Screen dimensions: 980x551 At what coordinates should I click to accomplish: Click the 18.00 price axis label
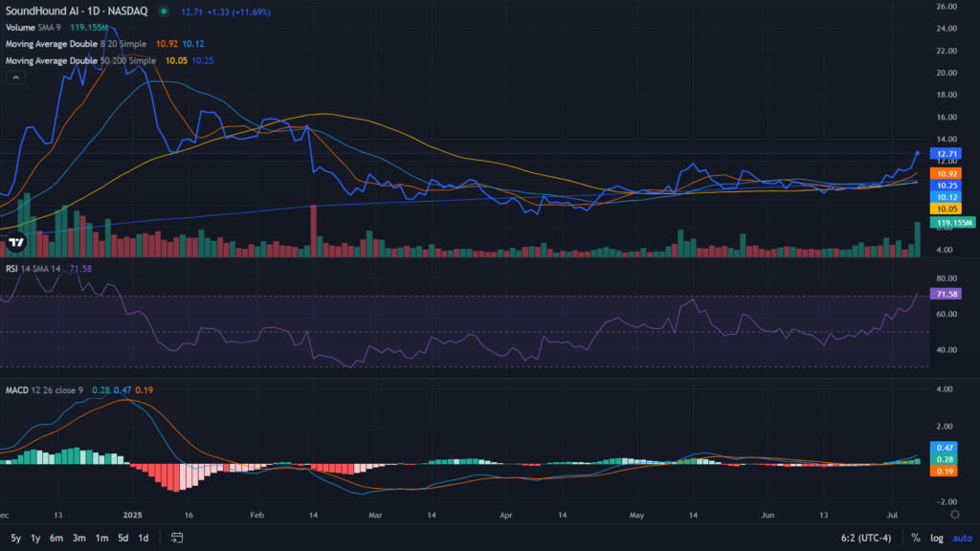coord(947,95)
